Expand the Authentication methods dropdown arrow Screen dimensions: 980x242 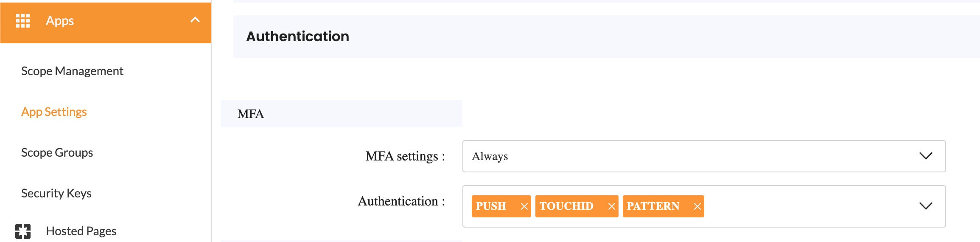925,206
